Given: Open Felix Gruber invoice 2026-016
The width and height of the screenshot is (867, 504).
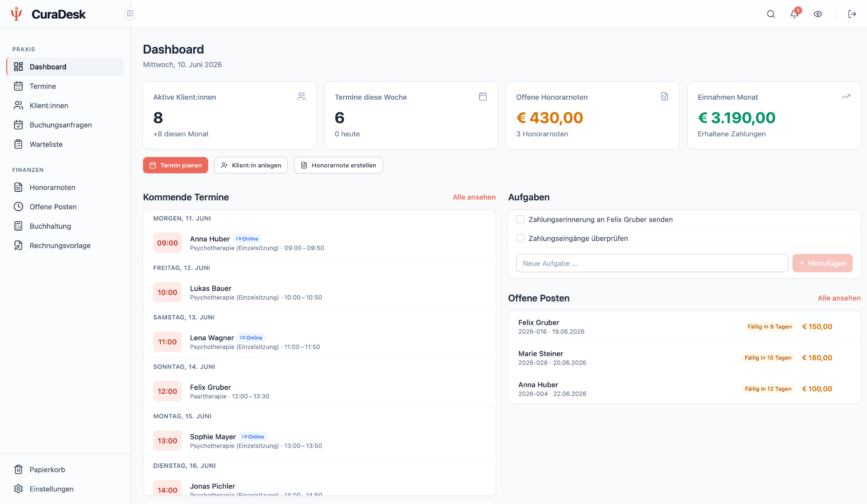Looking at the screenshot, I should point(684,327).
